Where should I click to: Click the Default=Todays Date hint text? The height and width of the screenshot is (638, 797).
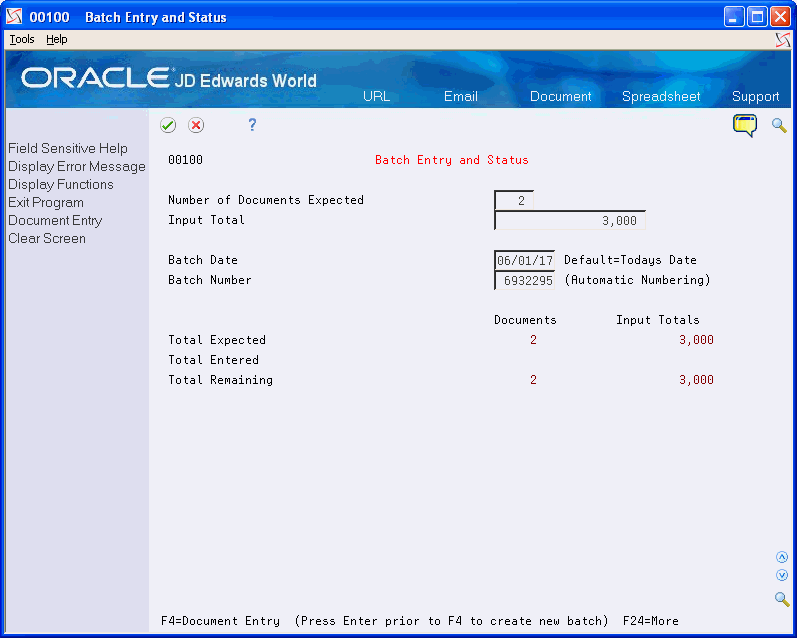(x=630, y=260)
